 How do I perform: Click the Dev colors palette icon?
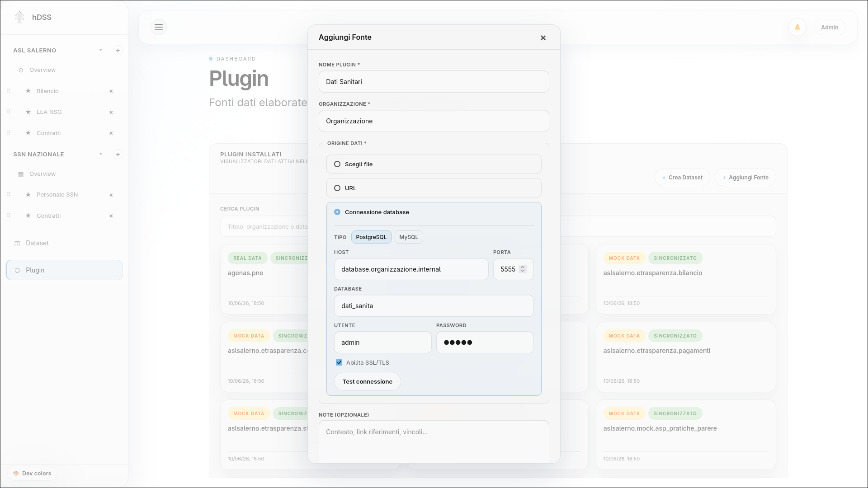pos(16,474)
